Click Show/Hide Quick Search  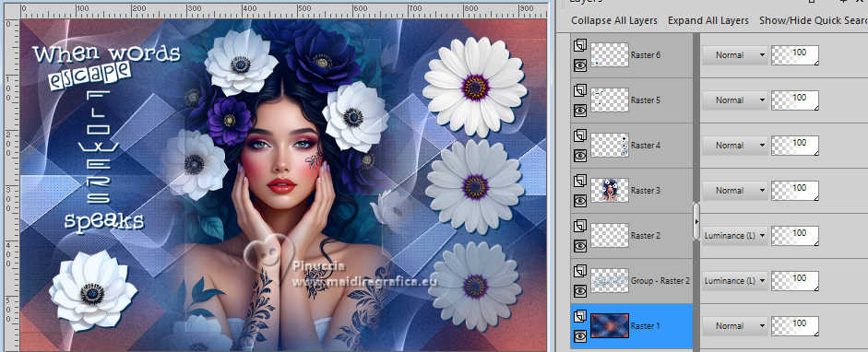(x=814, y=20)
